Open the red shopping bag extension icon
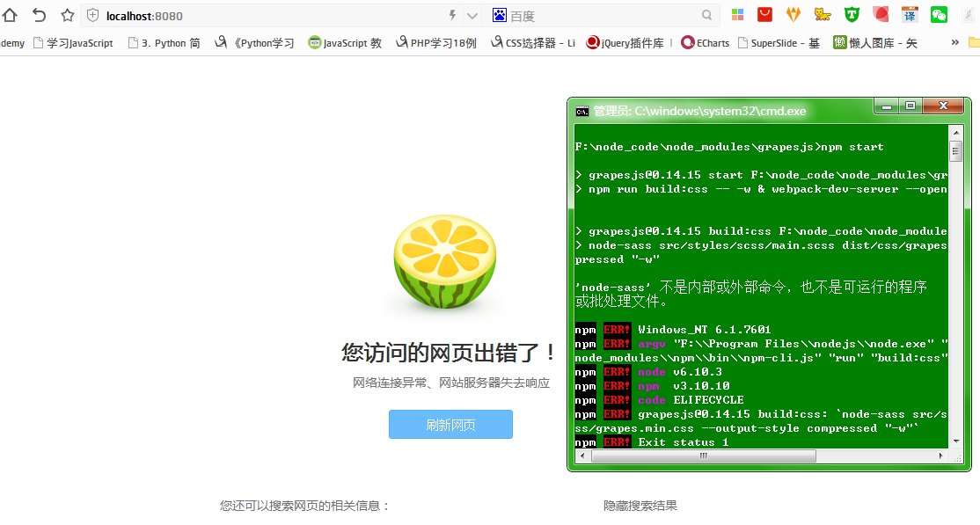980x525 pixels. click(x=765, y=15)
